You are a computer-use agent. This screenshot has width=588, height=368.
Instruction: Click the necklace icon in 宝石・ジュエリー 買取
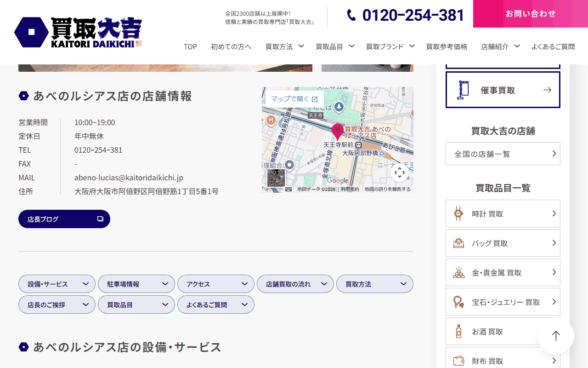coord(458,302)
